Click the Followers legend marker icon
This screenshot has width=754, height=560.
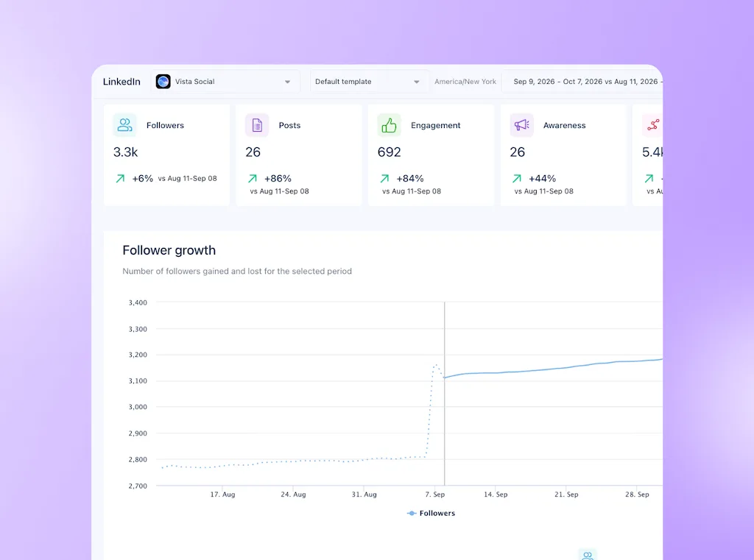click(411, 514)
